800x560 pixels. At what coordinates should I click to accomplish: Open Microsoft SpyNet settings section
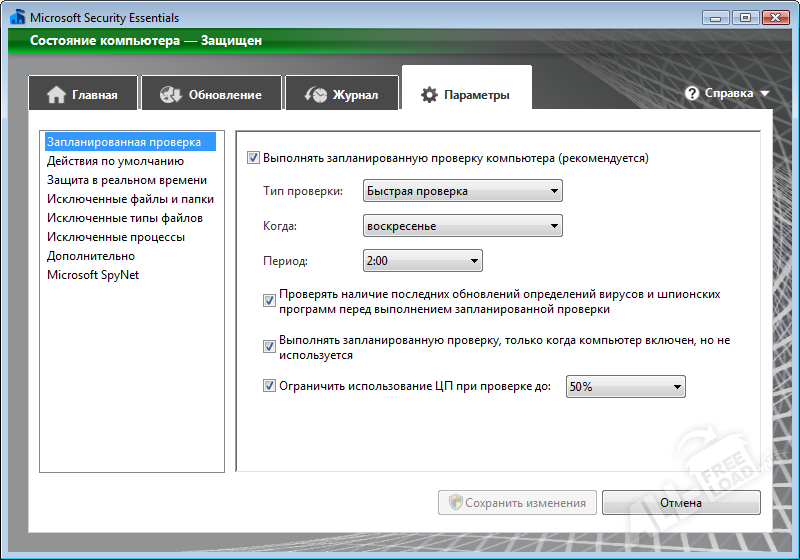pos(93,275)
